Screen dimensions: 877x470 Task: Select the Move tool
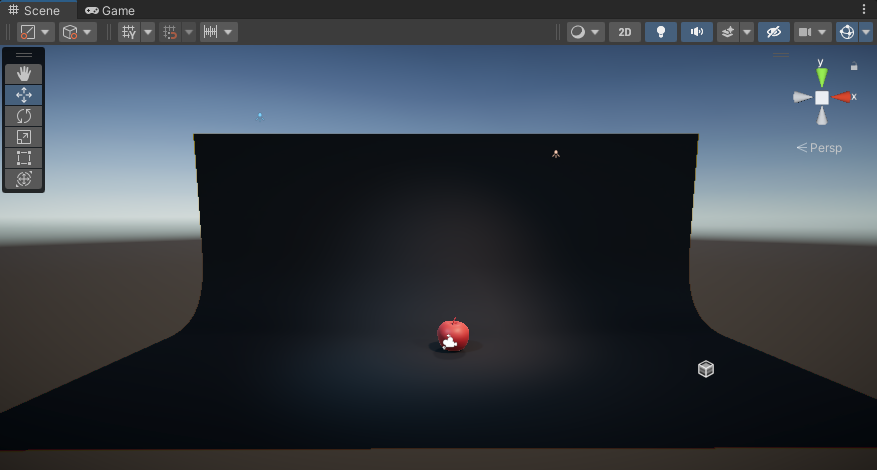24,95
